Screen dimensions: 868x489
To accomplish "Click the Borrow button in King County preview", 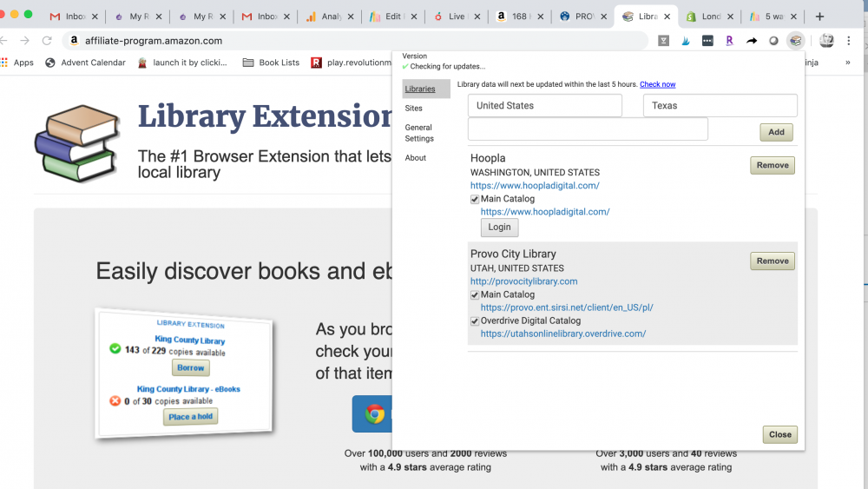I will point(190,367).
